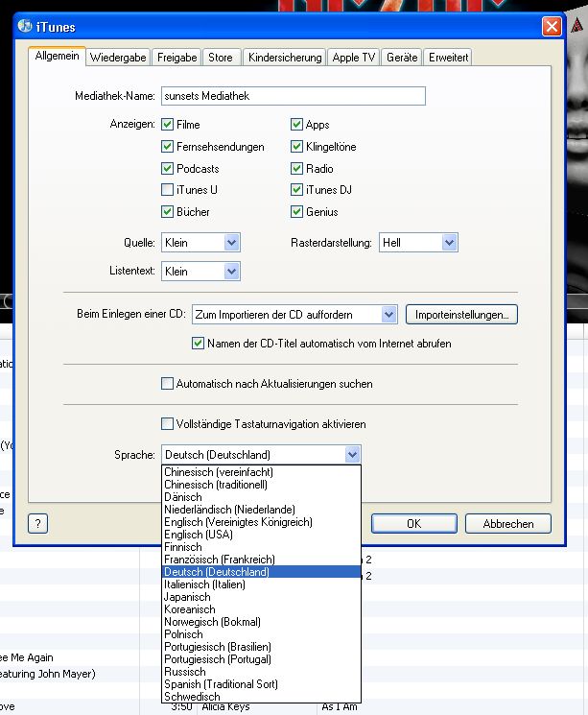The image size is (588, 715).
Task: Choose Finnisch from language list
Action: click(x=262, y=547)
